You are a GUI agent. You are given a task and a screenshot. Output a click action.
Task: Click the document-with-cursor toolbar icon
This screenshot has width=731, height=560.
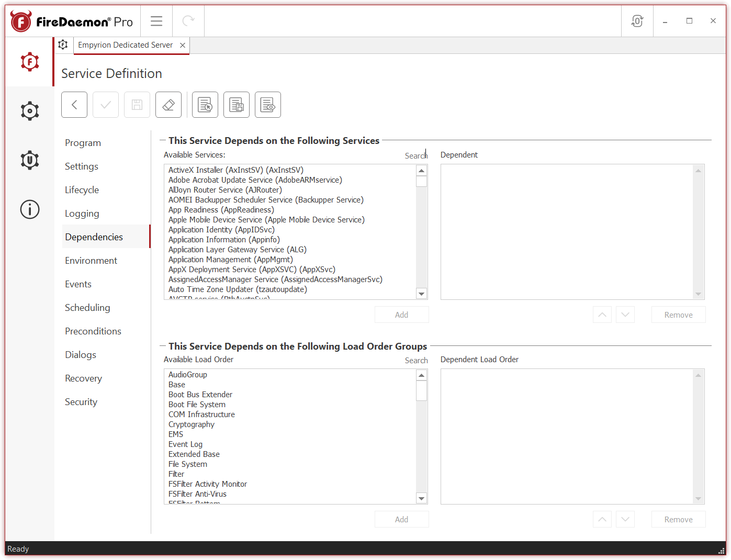(205, 105)
